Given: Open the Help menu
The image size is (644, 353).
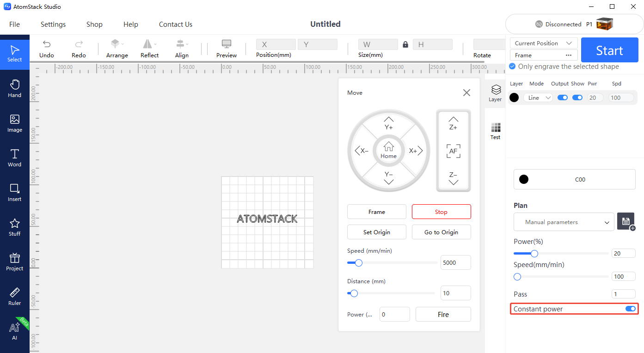Looking at the screenshot, I should point(131,24).
